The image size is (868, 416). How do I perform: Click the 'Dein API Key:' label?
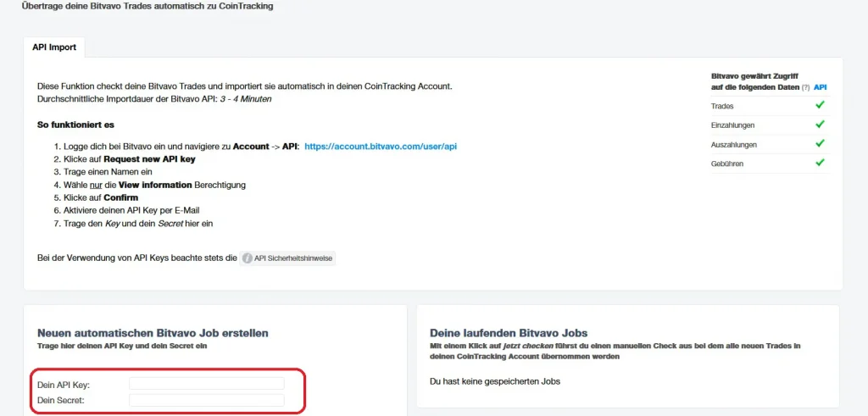tap(64, 385)
